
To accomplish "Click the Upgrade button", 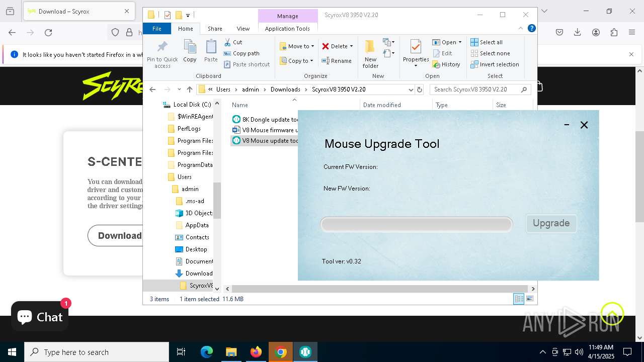I will (551, 223).
